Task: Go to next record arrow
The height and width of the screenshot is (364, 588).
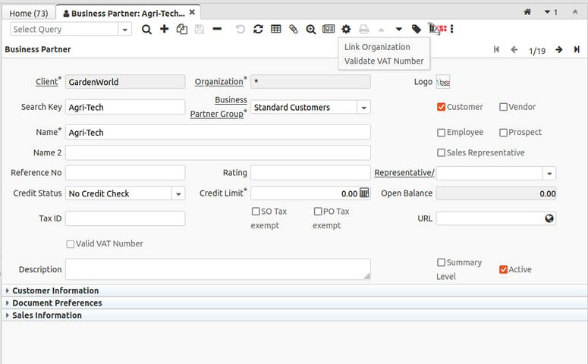Action: [558, 50]
